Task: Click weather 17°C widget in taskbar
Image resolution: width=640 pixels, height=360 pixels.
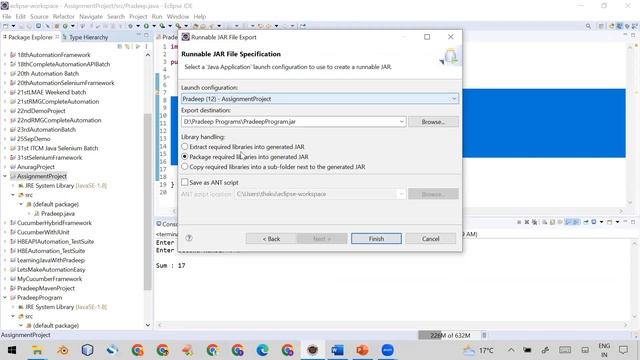Action: tap(479, 350)
